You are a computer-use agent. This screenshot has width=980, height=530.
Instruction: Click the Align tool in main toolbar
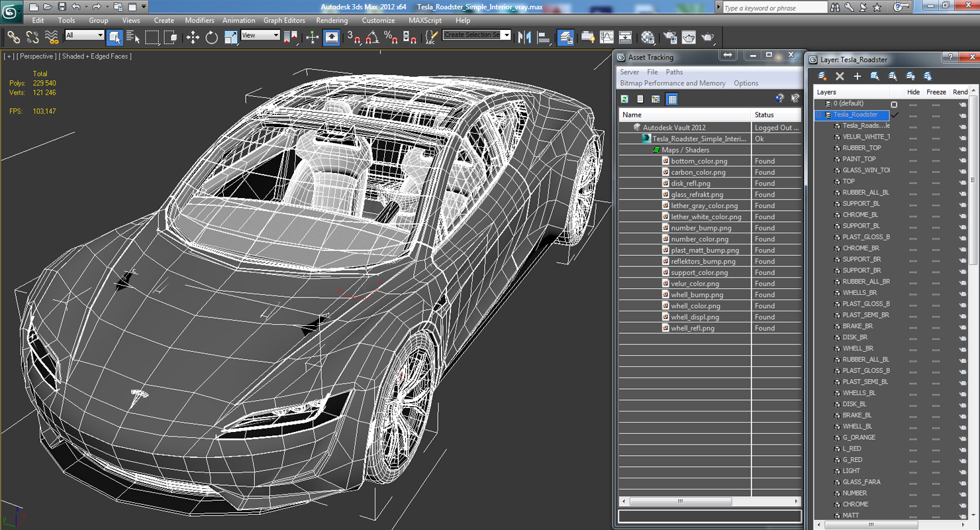[544, 37]
